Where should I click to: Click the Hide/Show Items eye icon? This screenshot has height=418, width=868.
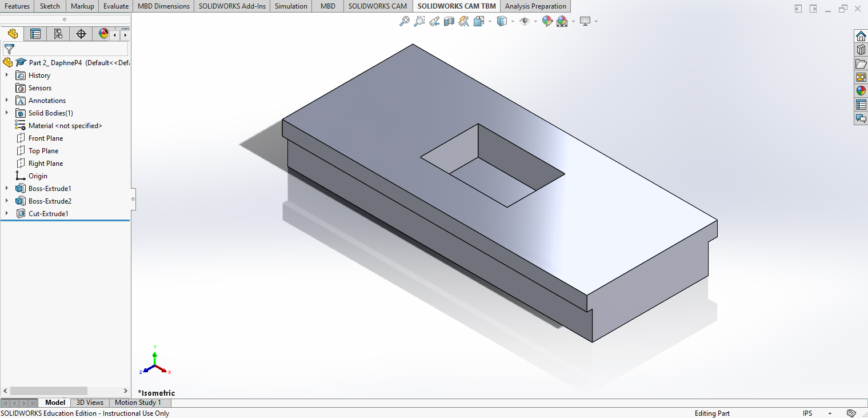525,21
